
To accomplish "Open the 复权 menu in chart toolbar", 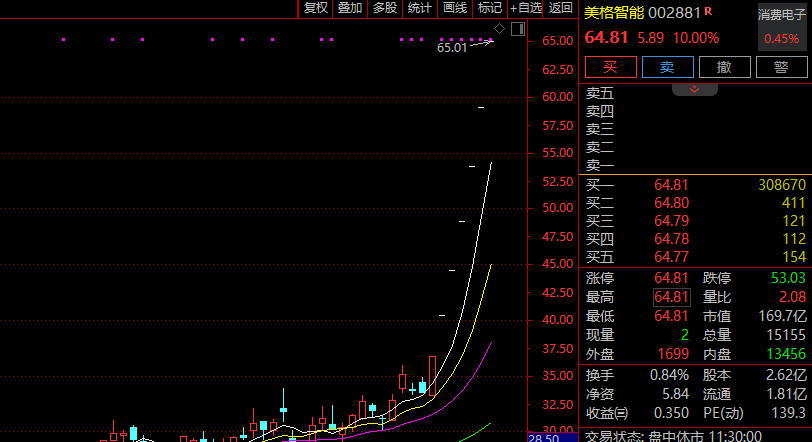I will [x=315, y=8].
